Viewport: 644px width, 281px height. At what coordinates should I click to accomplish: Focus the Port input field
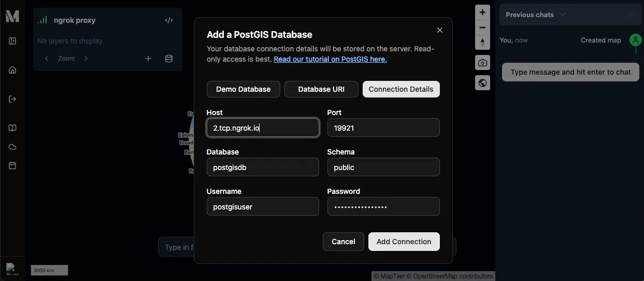point(383,128)
